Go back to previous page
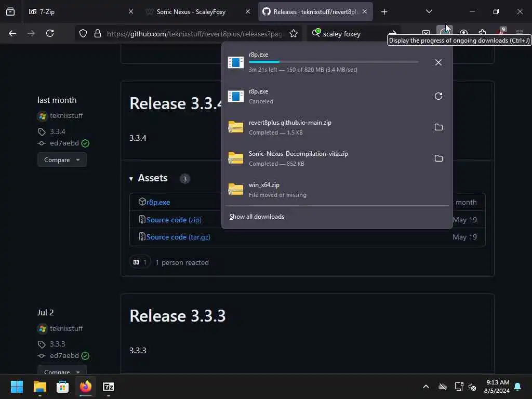This screenshot has height=399, width=532. (12, 33)
